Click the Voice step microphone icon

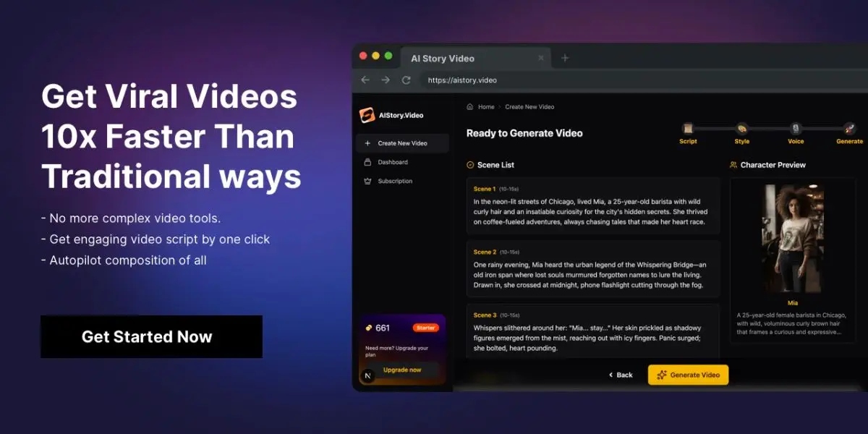(796, 128)
